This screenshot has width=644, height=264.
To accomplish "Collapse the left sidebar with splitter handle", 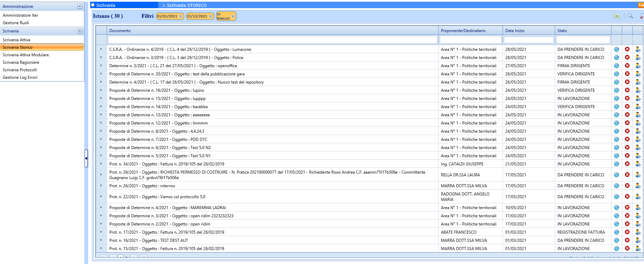I will click(x=86, y=158).
